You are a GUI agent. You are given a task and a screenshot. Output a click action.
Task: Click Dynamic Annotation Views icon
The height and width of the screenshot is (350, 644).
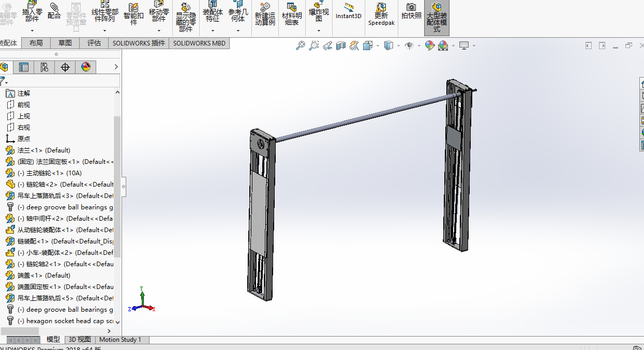[x=354, y=46]
